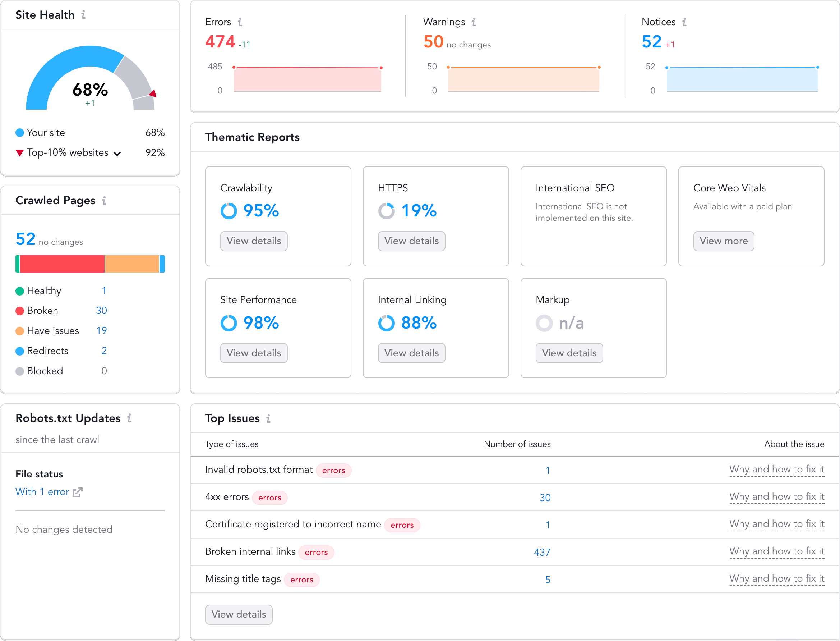Click the 68% site health gauge
The height and width of the screenshot is (641, 840).
tap(90, 78)
